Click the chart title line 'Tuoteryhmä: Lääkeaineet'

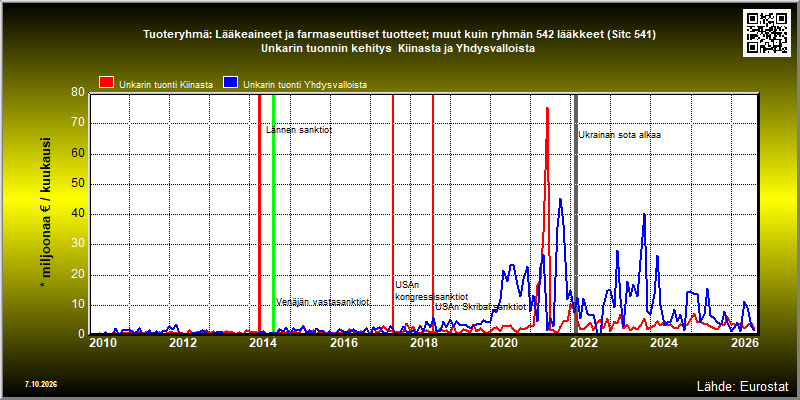click(x=399, y=35)
